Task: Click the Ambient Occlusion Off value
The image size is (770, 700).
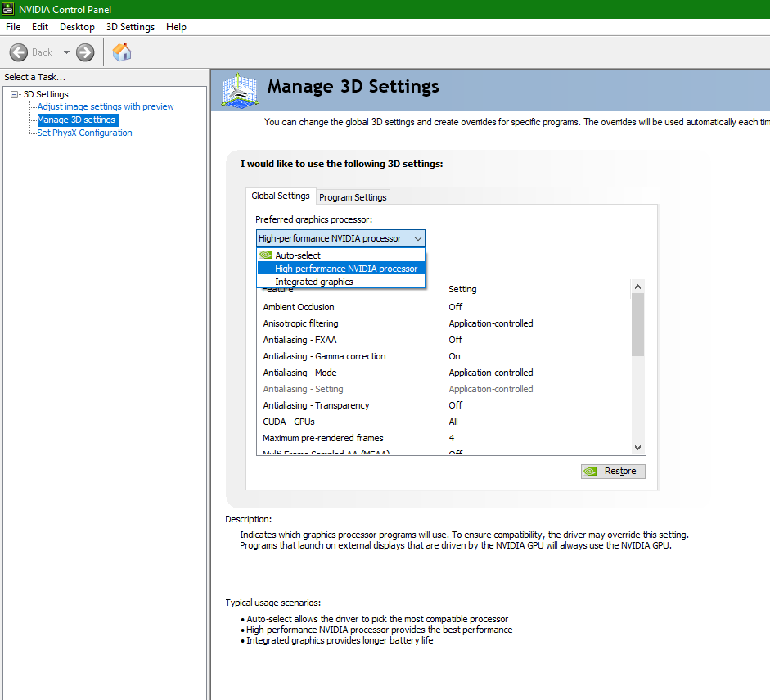Action: [455, 307]
